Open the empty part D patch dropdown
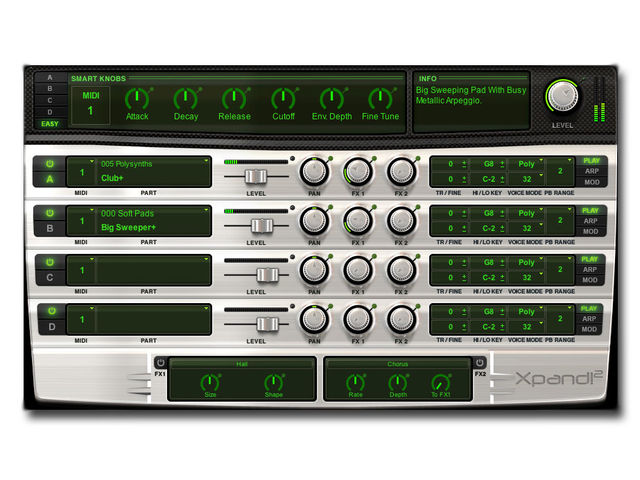Viewport: 640px width, 480px height. [x=154, y=319]
